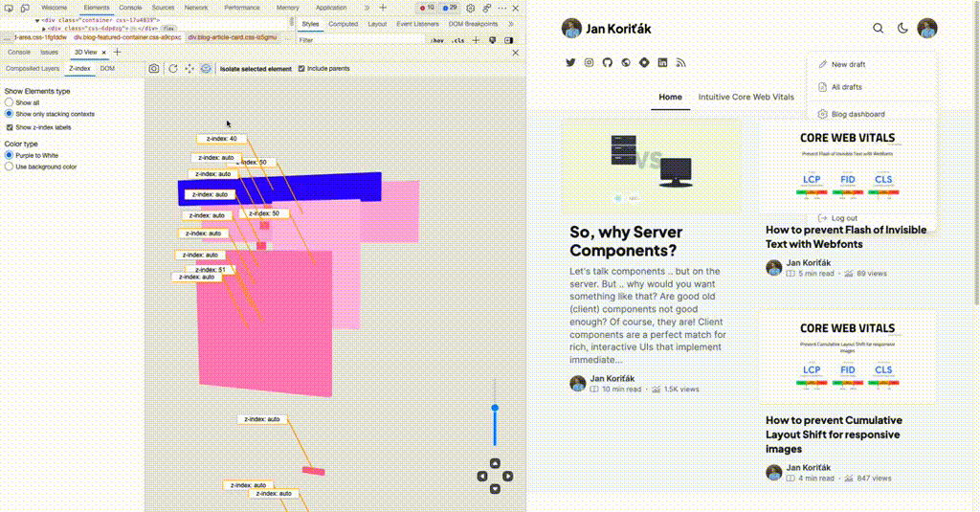Viewport: 980px width, 512px height.
Task: Open Intuitive Core Web Vitals nav tab
Action: (746, 97)
